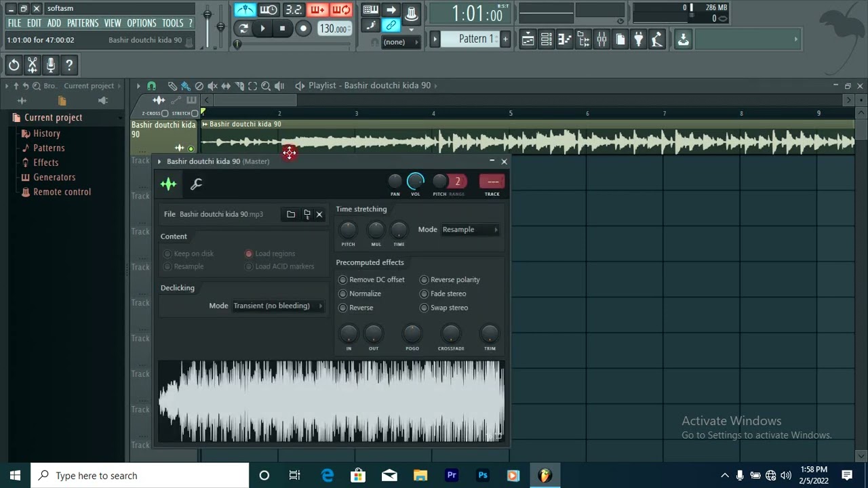
Task: Click the CROSSFADE knob
Action: click(x=451, y=333)
